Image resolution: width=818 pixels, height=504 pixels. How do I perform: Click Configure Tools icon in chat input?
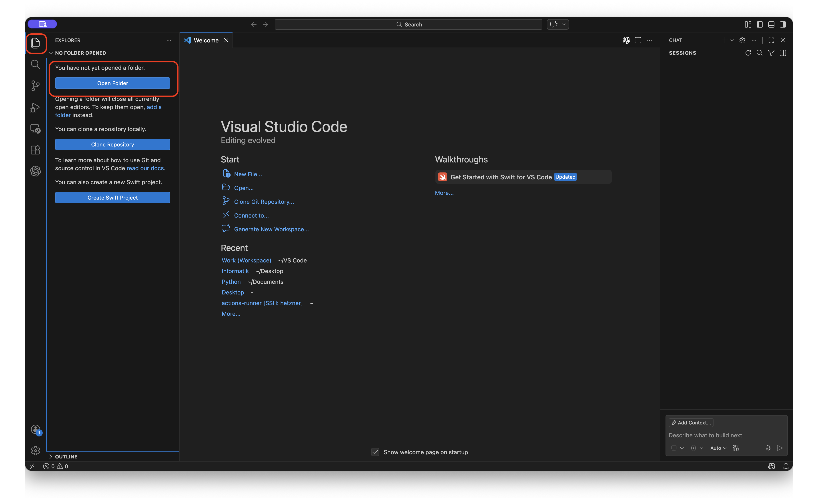coord(736,448)
